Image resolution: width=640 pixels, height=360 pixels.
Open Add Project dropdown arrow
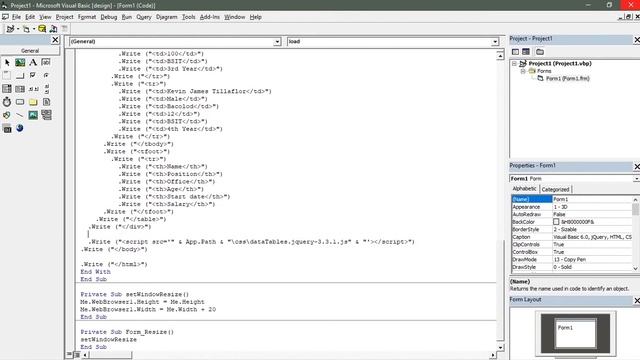18,29
